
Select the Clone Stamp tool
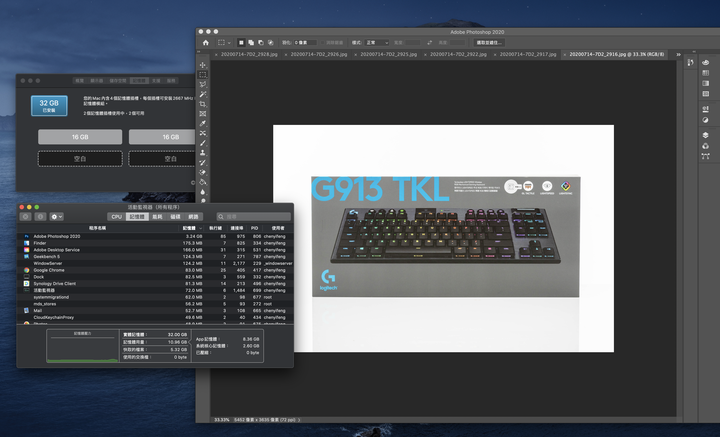tap(202, 152)
